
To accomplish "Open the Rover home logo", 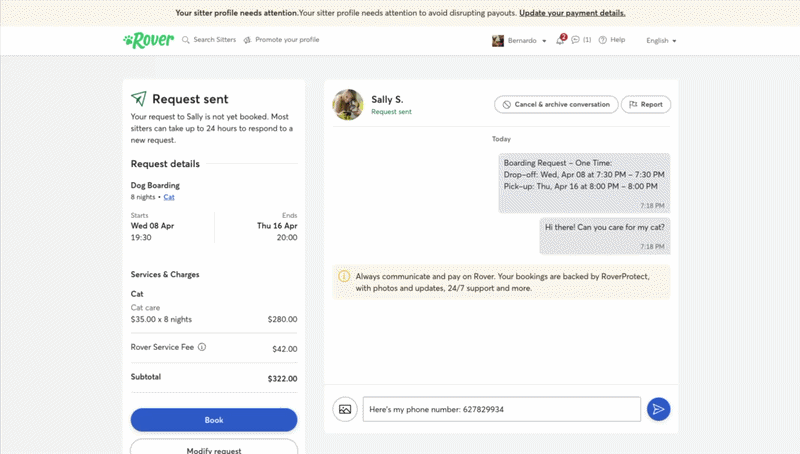I will coord(148,40).
